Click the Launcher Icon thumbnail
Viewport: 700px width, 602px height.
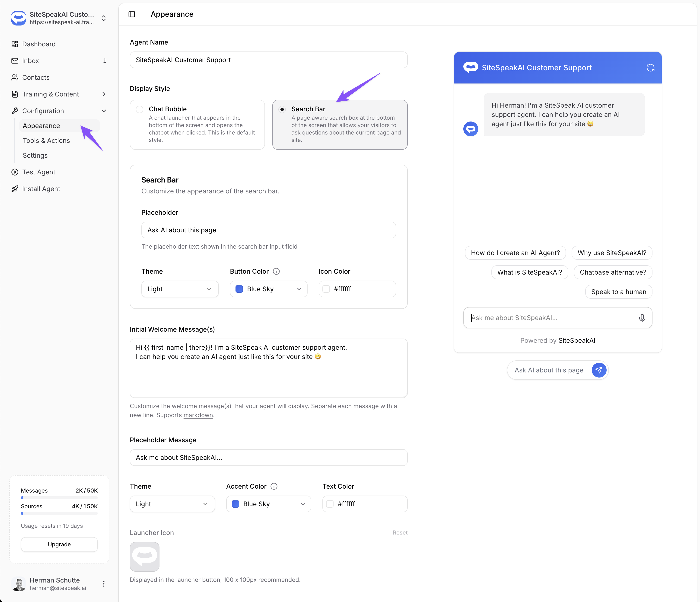[x=145, y=557]
